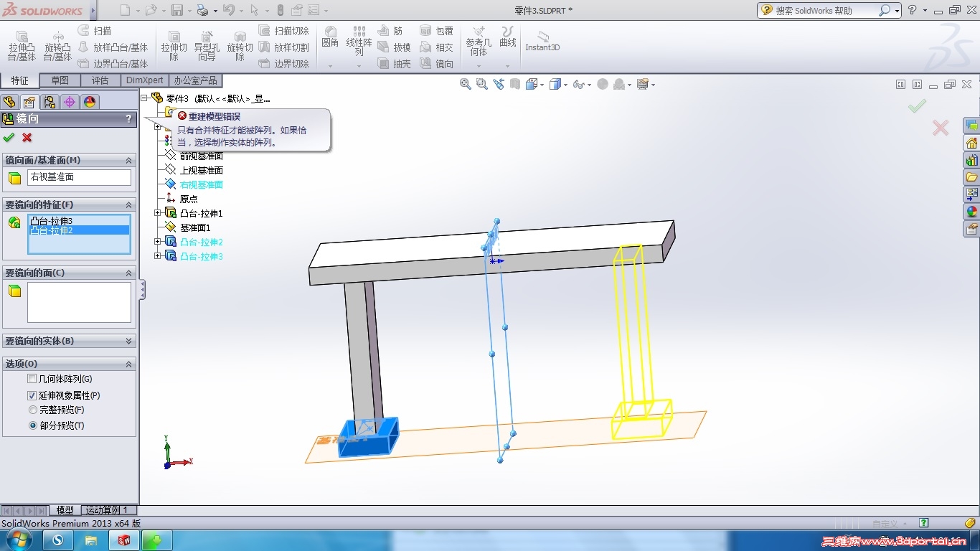Select the 筋 rib tool
The width and height of the screenshot is (980, 551).
[x=390, y=31]
